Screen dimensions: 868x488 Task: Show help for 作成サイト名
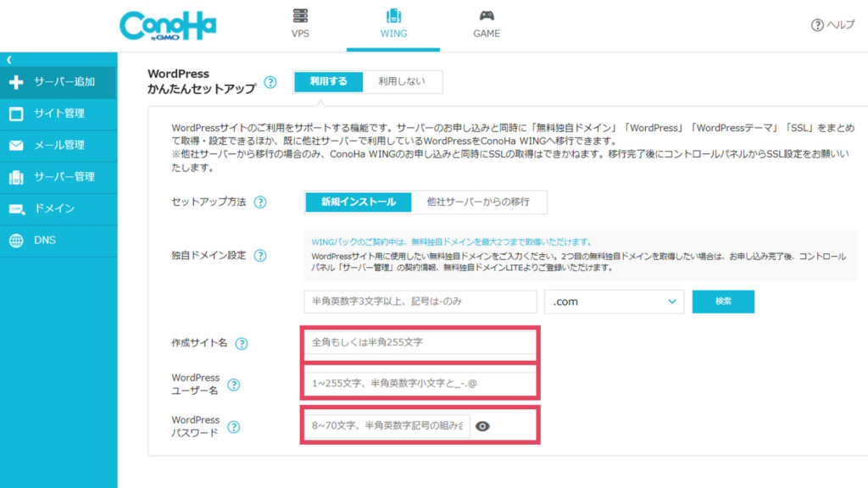pyautogui.click(x=242, y=344)
